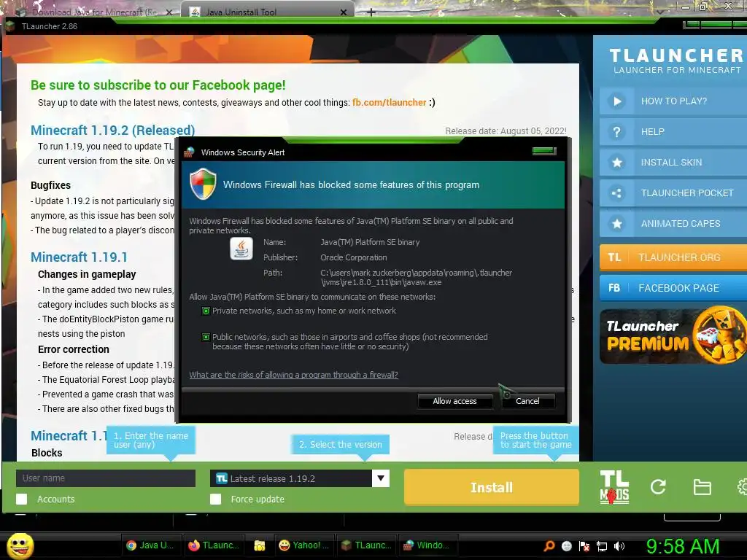Open the TL Mods icon
The height and width of the screenshot is (560, 747).
click(614, 487)
